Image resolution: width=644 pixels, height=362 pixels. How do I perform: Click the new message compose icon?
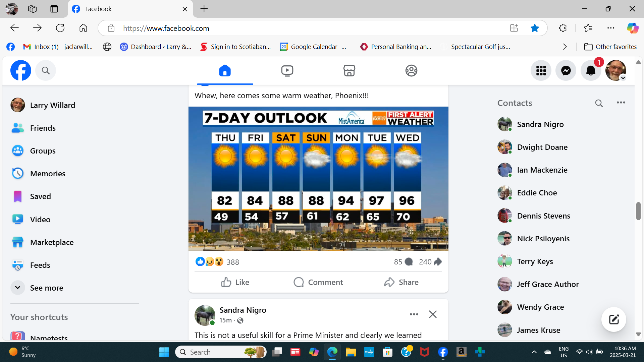[x=613, y=319]
